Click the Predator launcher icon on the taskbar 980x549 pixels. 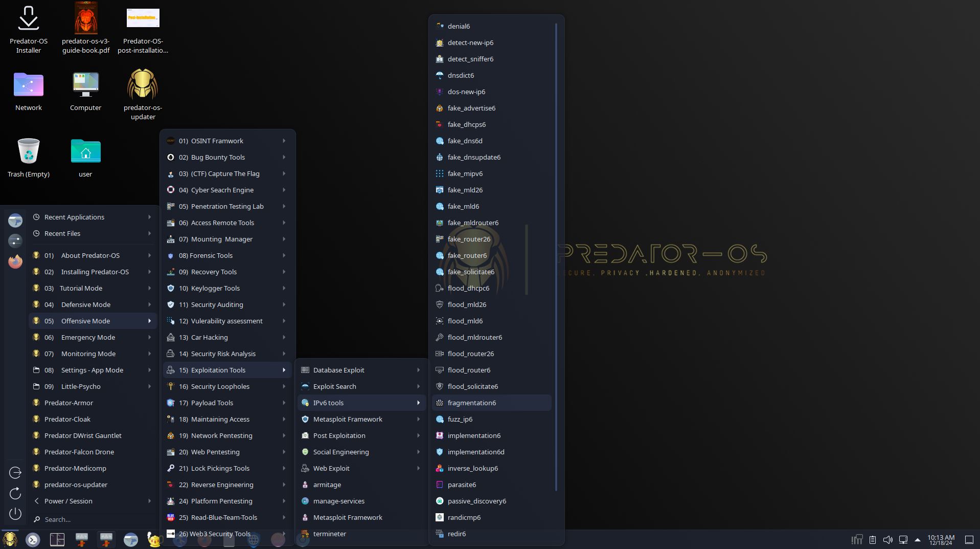click(10, 539)
